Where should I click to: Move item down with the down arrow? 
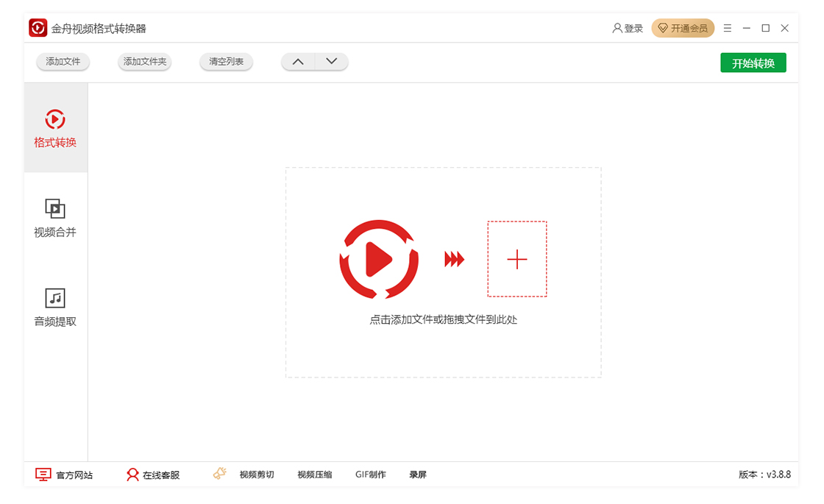[x=332, y=62]
